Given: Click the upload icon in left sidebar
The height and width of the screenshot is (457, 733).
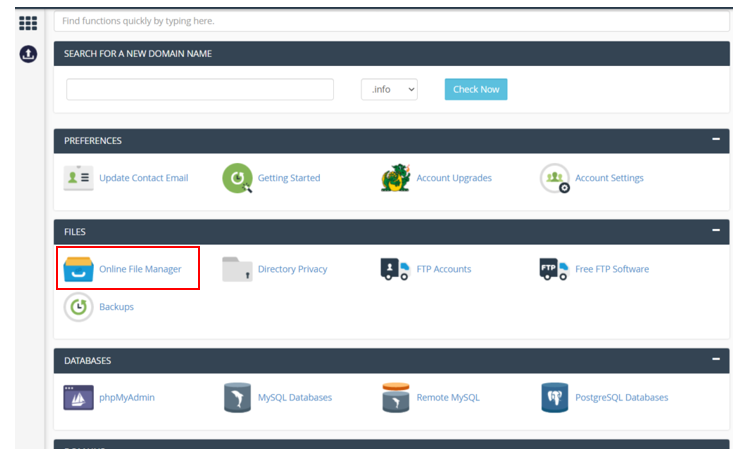Looking at the screenshot, I should pos(28,54).
